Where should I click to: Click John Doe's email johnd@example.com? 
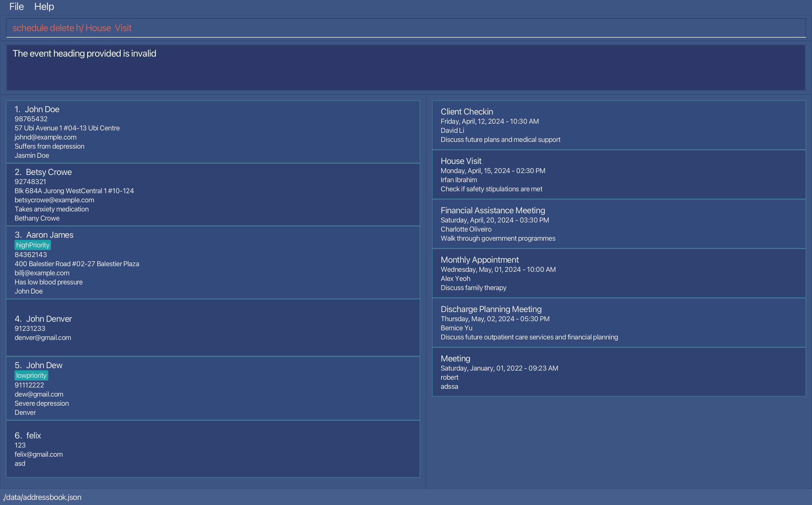45,137
